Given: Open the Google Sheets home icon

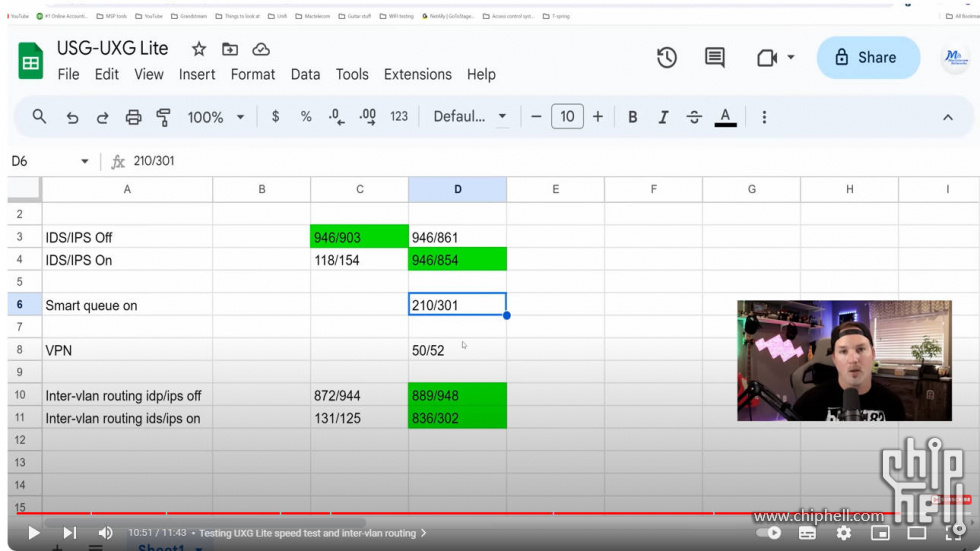Looking at the screenshot, I should (31, 61).
